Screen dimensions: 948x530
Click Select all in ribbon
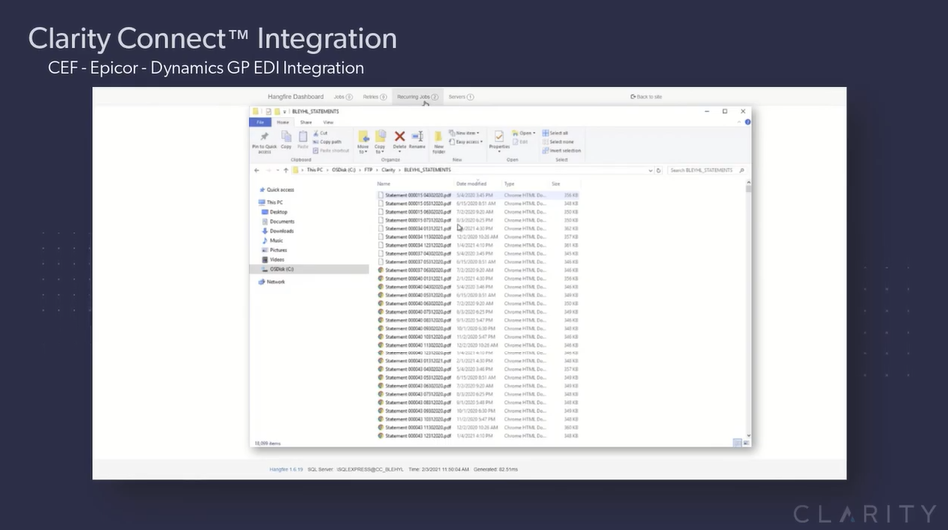coord(556,133)
